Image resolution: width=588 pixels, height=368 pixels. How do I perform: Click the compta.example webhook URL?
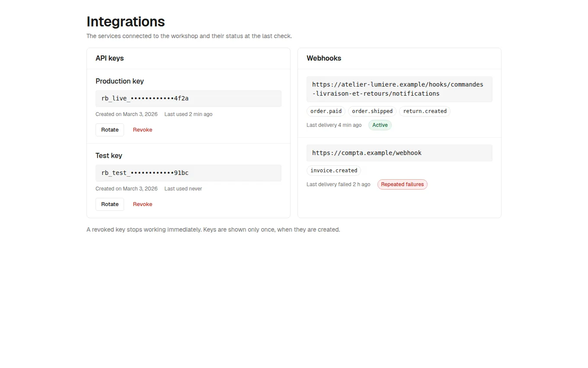[399, 153]
